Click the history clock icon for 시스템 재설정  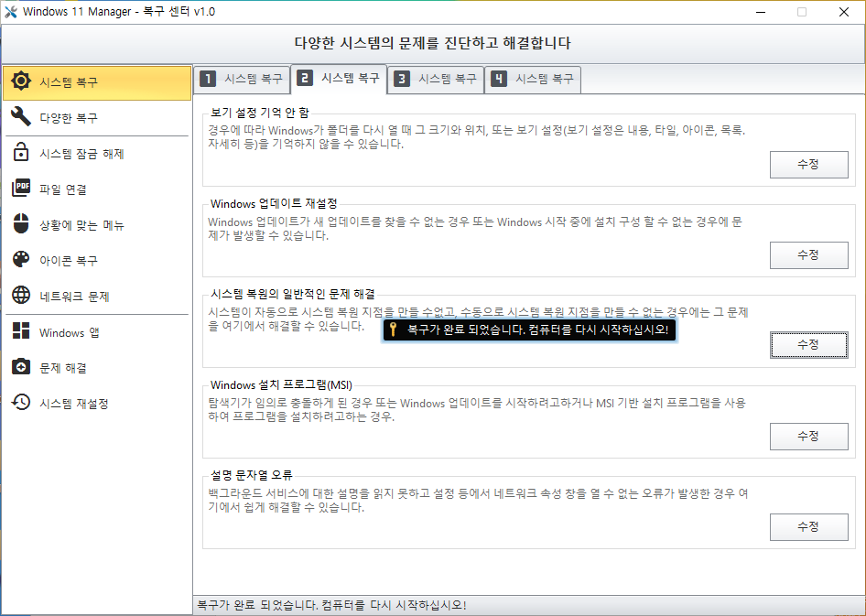pyautogui.click(x=21, y=403)
